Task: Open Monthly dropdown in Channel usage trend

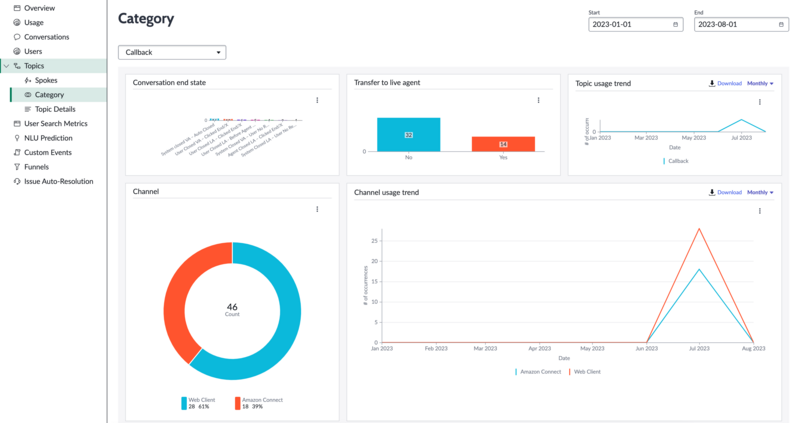Action: point(760,192)
